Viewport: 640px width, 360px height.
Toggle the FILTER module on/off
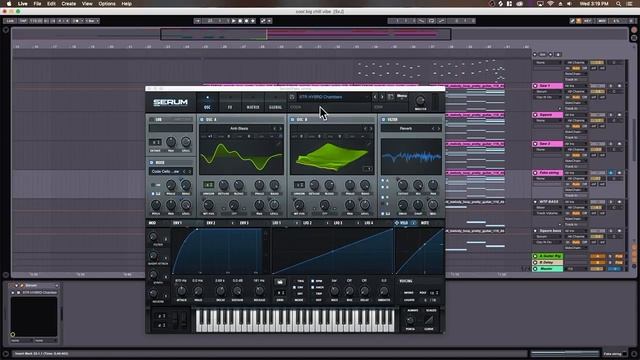pyautogui.click(x=383, y=120)
